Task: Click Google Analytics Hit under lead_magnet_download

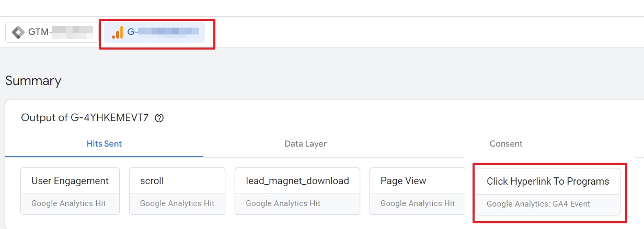Action: 283,203
